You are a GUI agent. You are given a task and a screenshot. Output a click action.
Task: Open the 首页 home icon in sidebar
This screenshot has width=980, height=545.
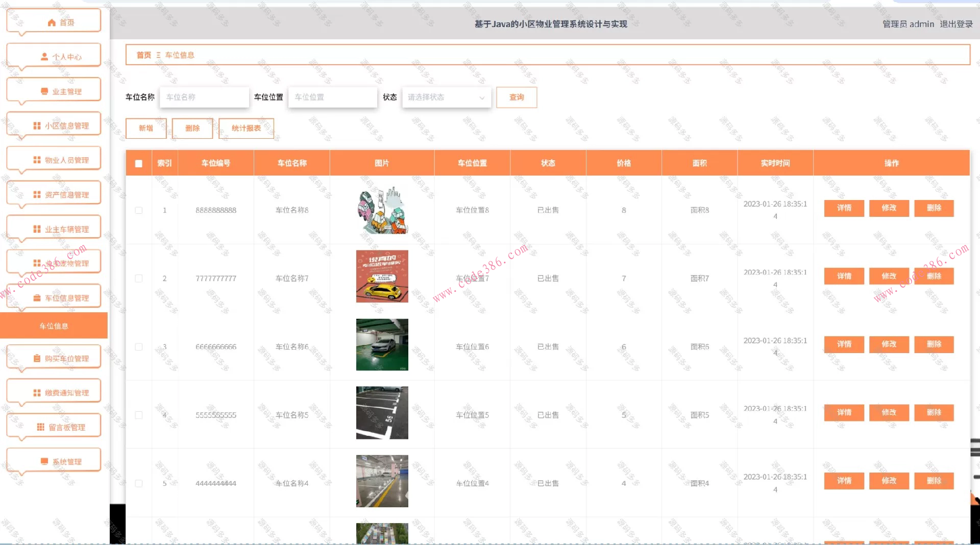51,22
